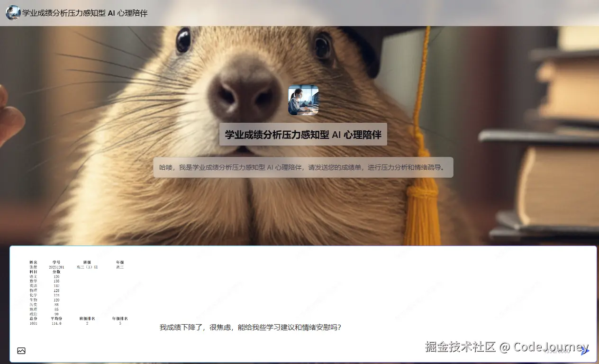Click the 班级排名 value in the score image
This screenshot has width=599, height=364.
pyautogui.click(x=87, y=323)
